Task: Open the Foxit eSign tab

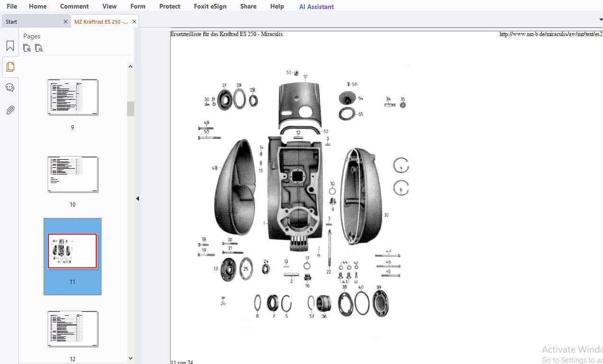Action: pos(210,6)
